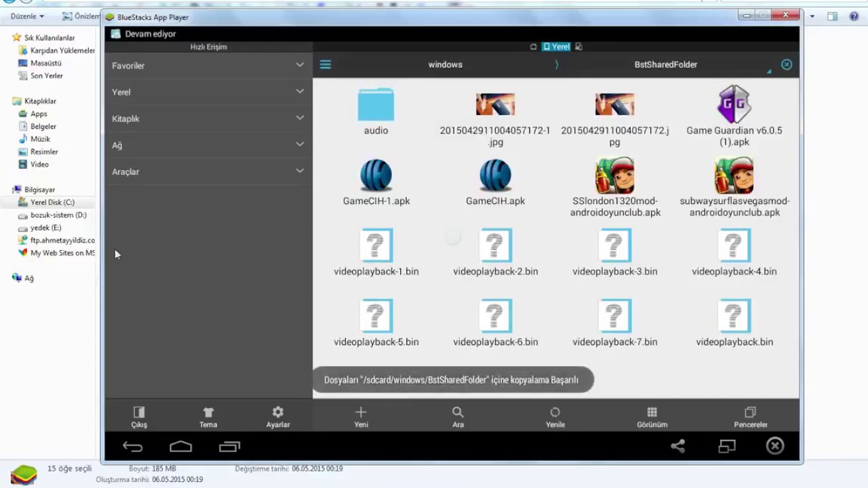The width and height of the screenshot is (868, 488).
Task: Select videoplayback-1.bin file icon
Action: tap(376, 245)
